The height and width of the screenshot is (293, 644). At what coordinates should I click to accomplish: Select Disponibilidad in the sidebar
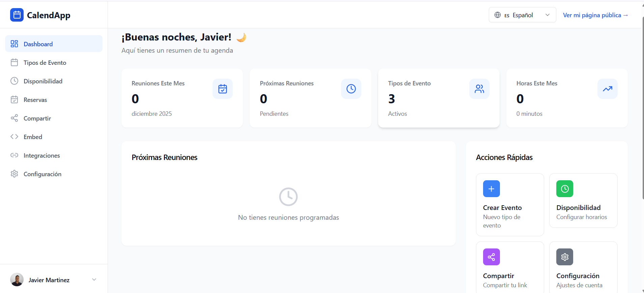coord(54,81)
